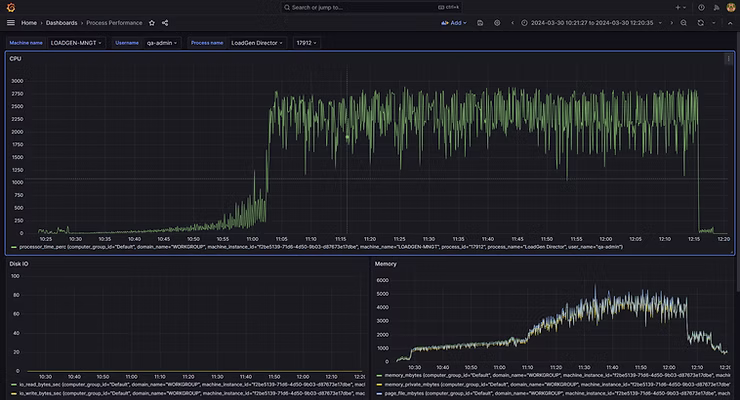Open the user profile avatar

(731, 8)
